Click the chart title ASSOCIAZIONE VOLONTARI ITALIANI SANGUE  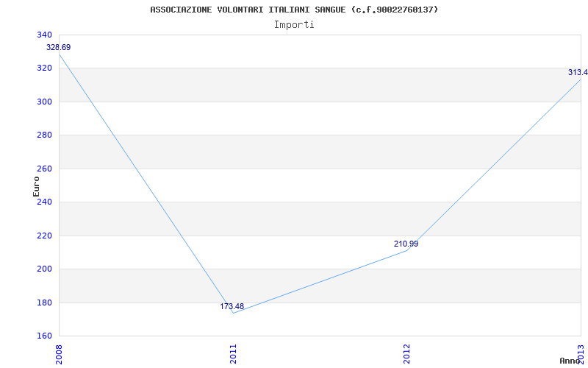(294, 10)
